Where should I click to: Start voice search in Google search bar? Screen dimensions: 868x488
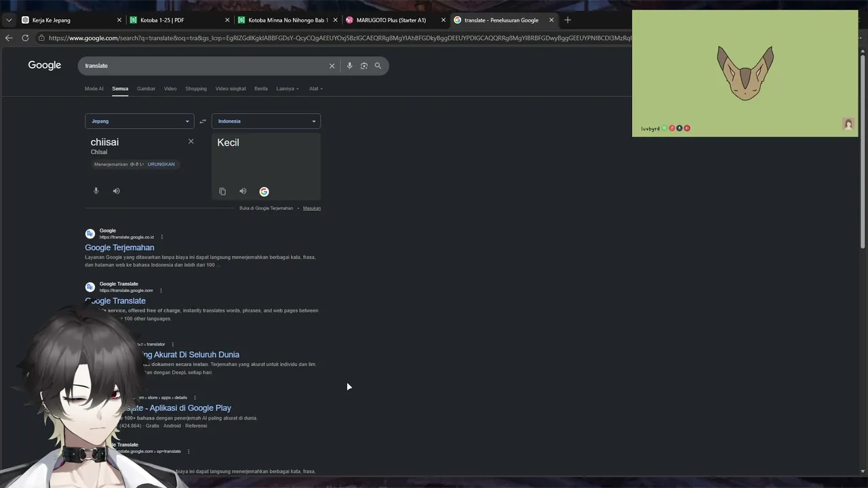pos(349,66)
